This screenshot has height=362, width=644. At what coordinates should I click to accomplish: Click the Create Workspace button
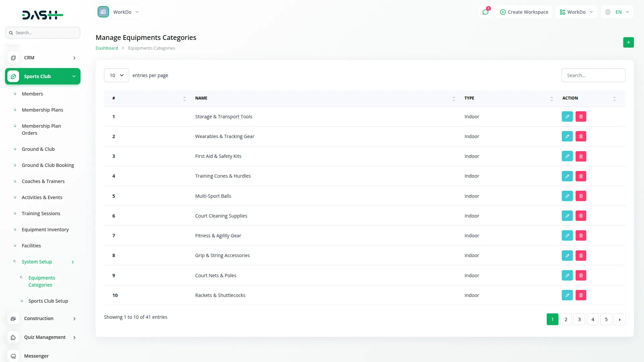coord(524,12)
